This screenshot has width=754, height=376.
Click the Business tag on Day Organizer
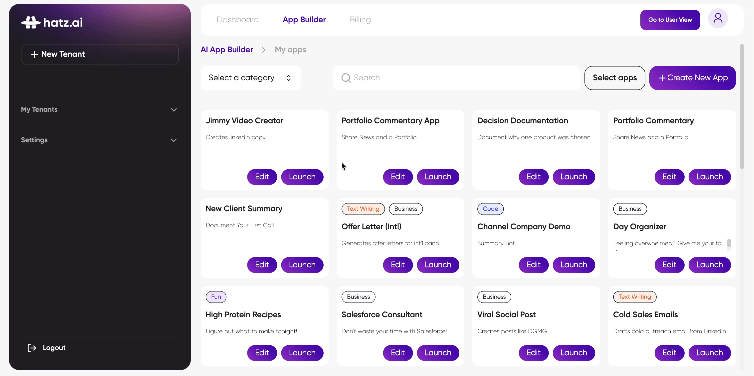tap(630, 209)
